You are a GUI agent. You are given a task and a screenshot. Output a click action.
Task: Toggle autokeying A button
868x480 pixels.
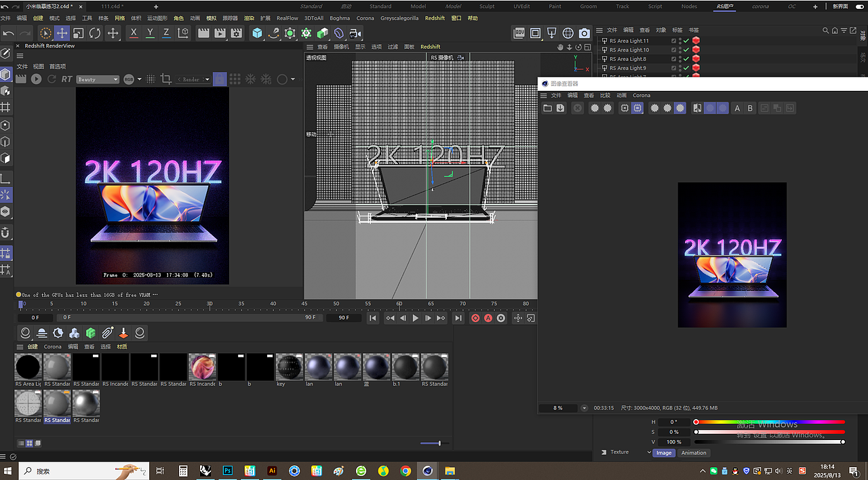click(x=488, y=318)
